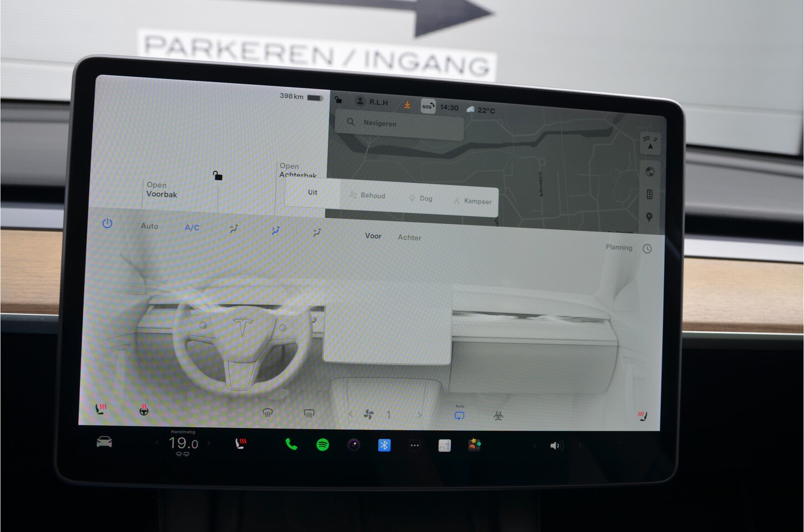Toggle satellite globe map view
Screen dimensions: 804x532
[x=650, y=172]
